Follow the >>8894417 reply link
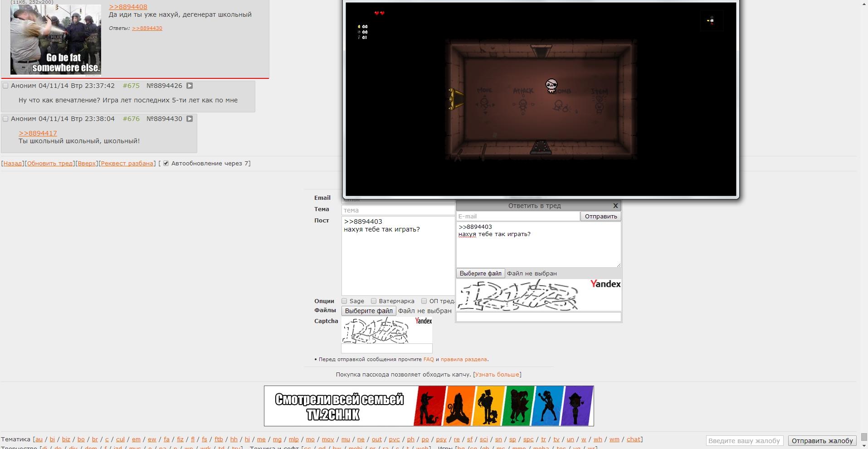 point(38,133)
